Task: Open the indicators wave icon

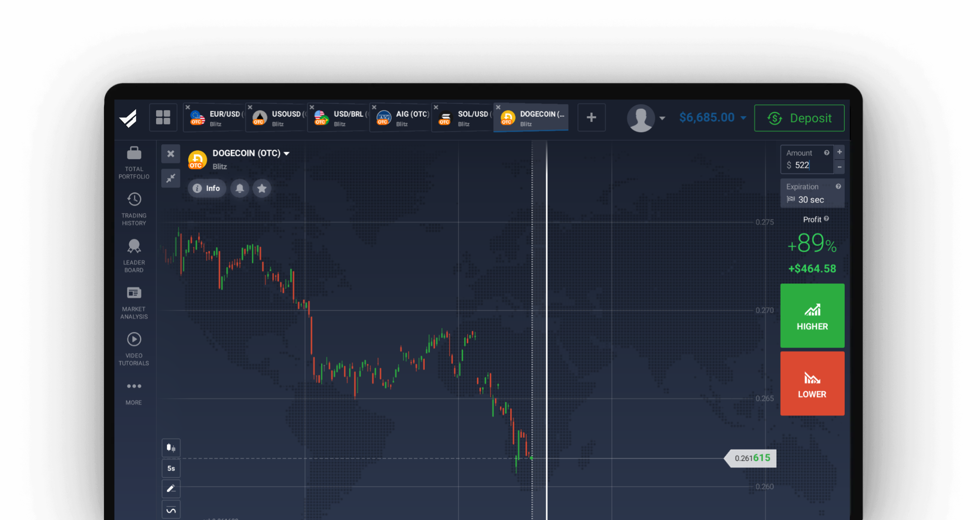Action: tap(171, 510)
